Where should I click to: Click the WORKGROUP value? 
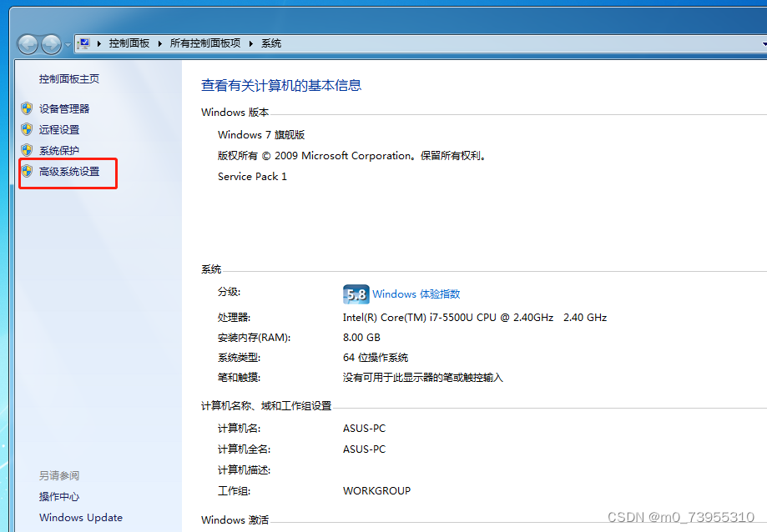click(377, 491)
